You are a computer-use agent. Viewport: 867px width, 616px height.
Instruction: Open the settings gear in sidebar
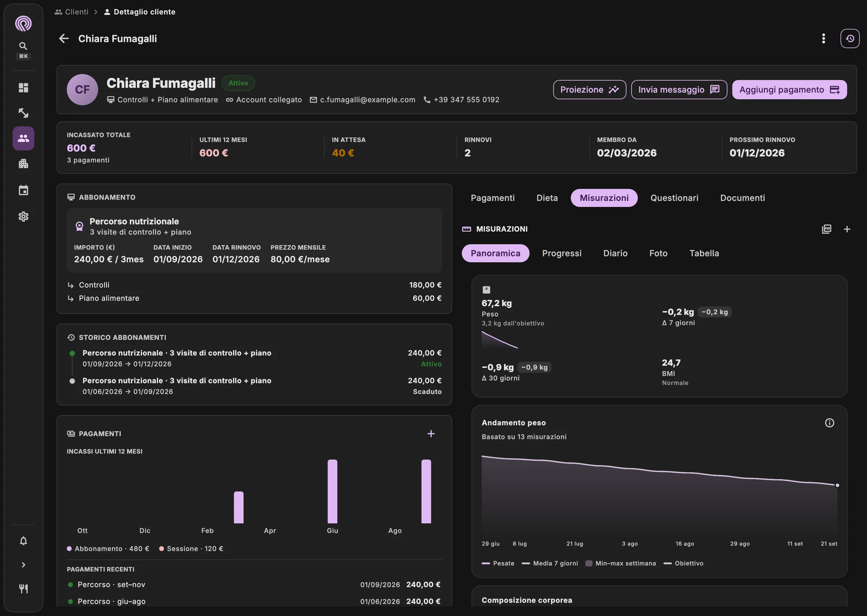pyautogui.click(x=23, y=216)
